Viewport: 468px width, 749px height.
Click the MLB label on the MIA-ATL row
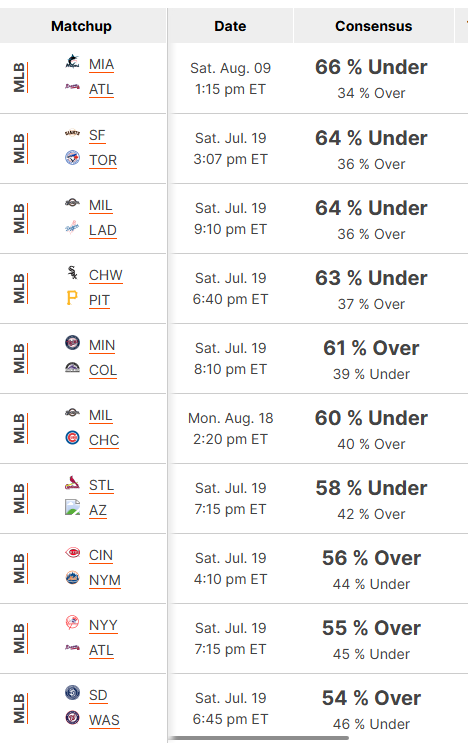tap(20, 77)
